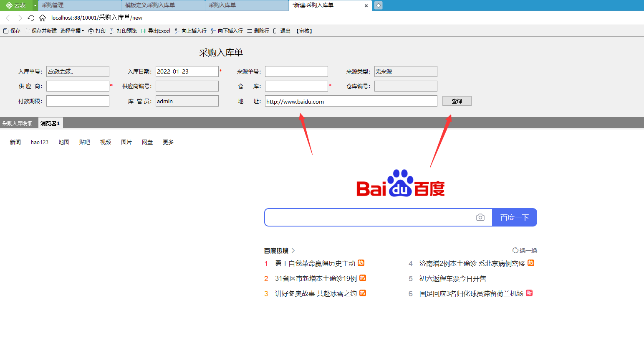Export with 导出Excel
Screen dimensions: 644x359
coord(155,31)
